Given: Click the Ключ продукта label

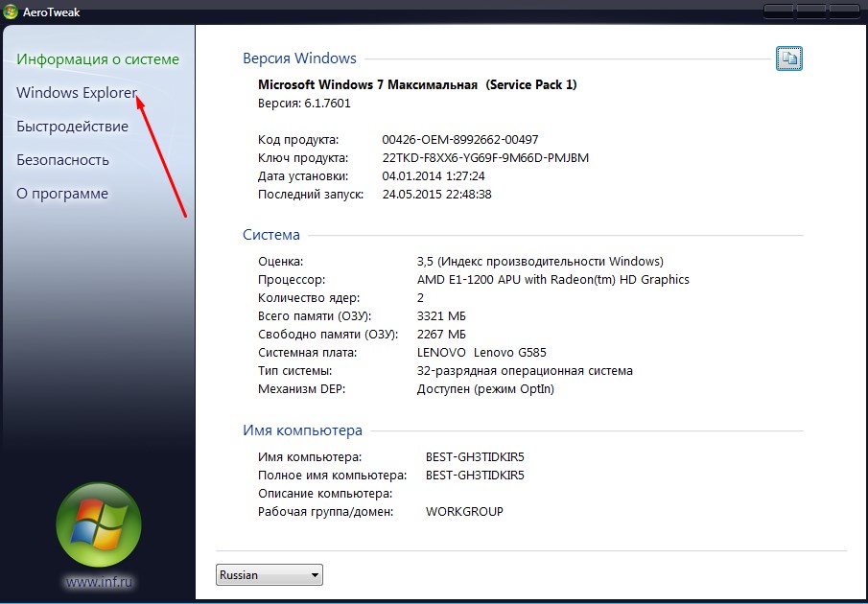Looking at the screenshot, I should click(303, 157).
